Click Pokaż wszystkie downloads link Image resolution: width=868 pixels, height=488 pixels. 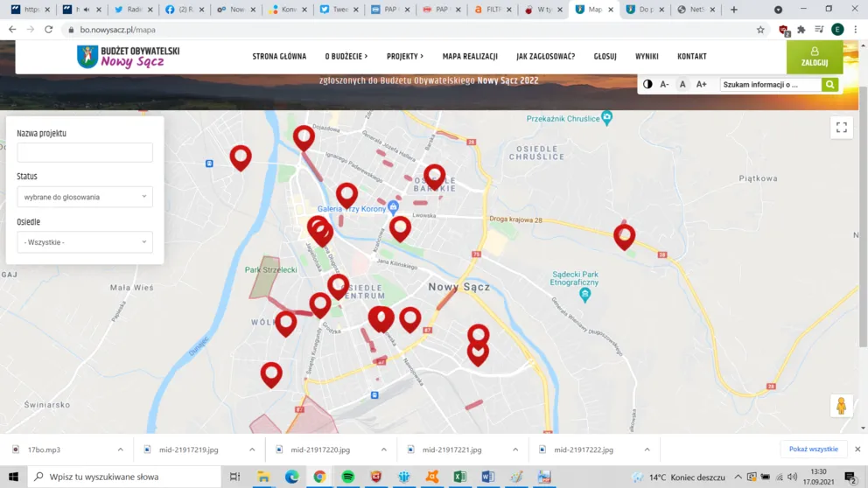[813, 450]
